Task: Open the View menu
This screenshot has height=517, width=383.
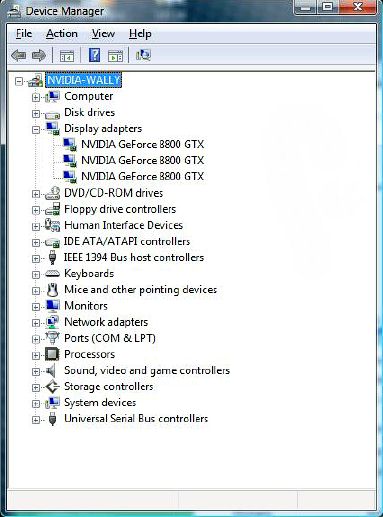Action: click(103, 34)
